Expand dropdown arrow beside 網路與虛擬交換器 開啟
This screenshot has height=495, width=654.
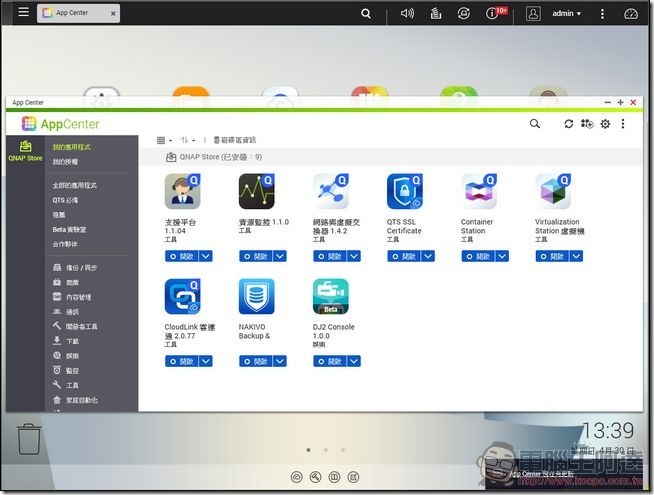coord(354,256)
